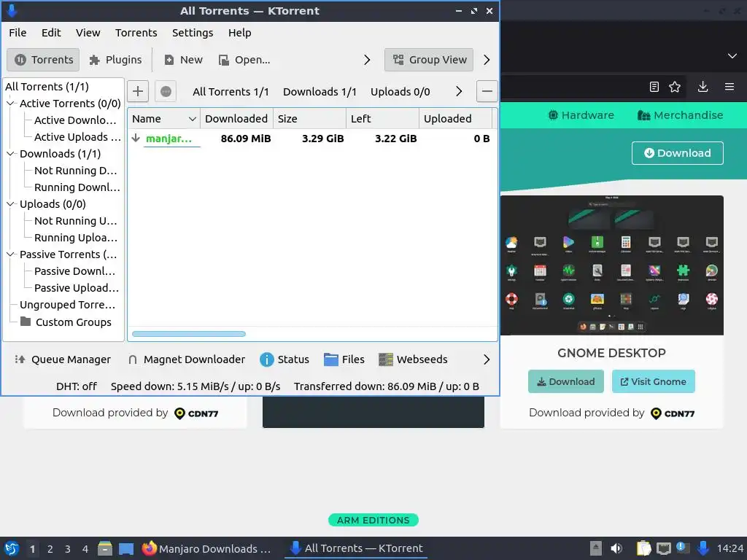
Task: Select Not Running Downloads group
Action: pos(75,171)
